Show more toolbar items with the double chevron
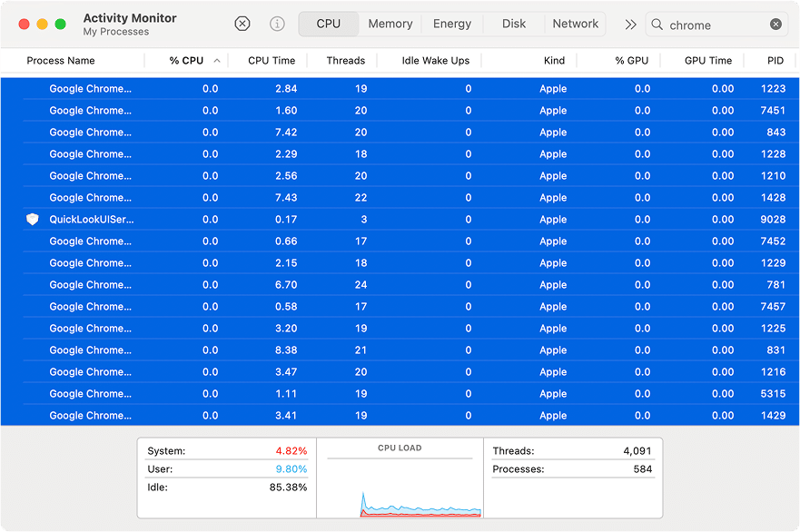800x532 pixels. coord(630,25)
